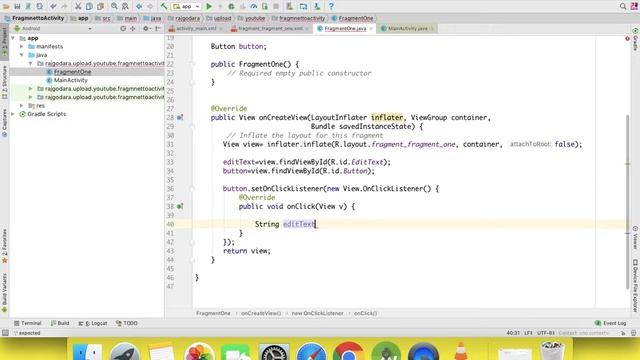Expand the res folder
This screenshot has width=640, height=360.
click(x=22, y=106)
